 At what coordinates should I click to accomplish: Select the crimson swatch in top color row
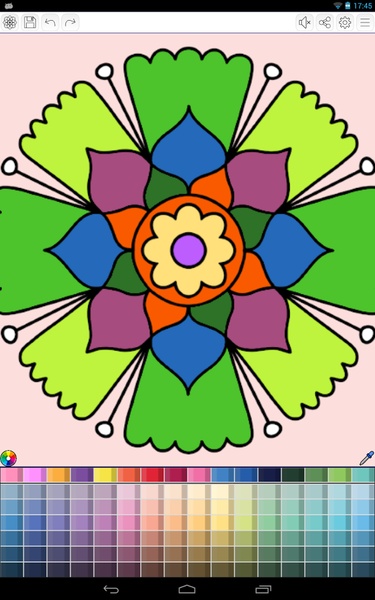click(176, 475)
